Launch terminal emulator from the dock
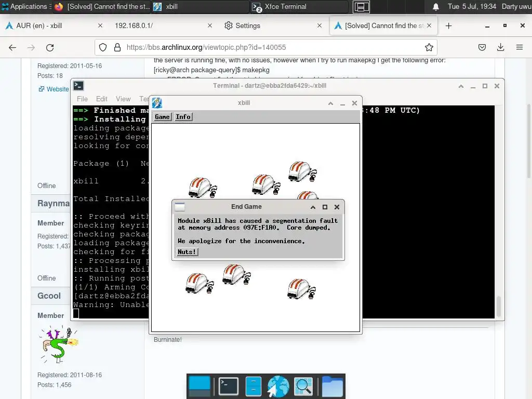This screenshot has width=532, height=399. click(229, 386)
